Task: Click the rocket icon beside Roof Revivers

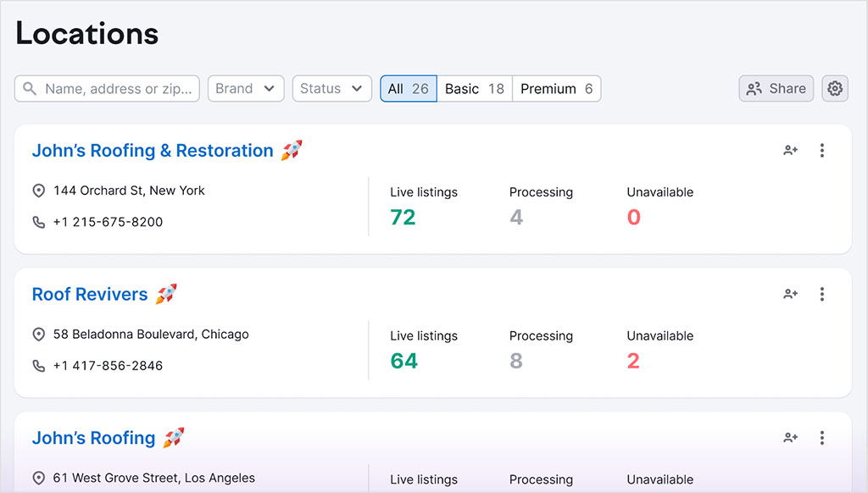Action: [166, 293]
